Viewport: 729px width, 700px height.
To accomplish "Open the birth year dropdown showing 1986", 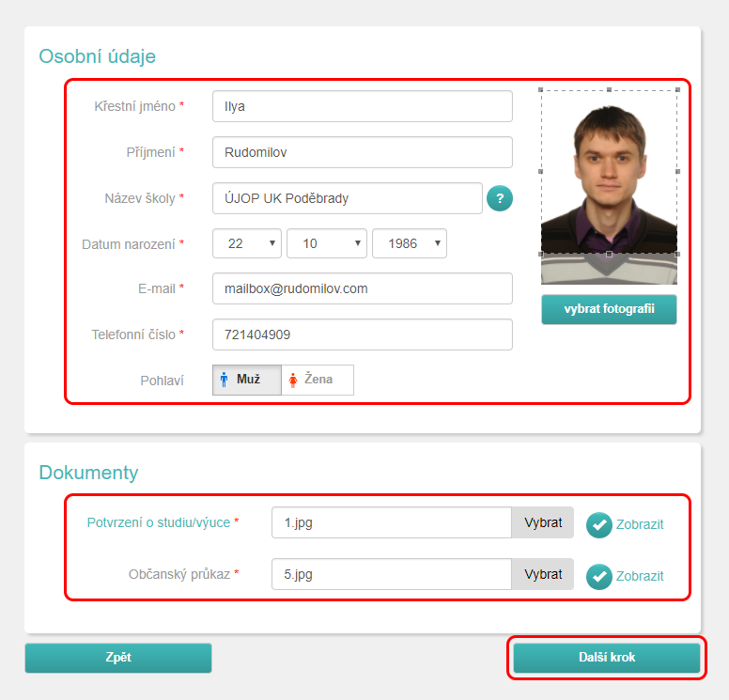I will [x=410, y=243].
